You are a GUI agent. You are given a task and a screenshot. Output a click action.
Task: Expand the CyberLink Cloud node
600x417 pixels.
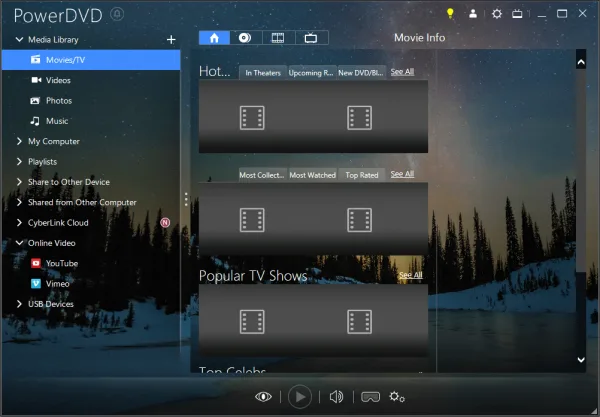[x=19, y=222]
